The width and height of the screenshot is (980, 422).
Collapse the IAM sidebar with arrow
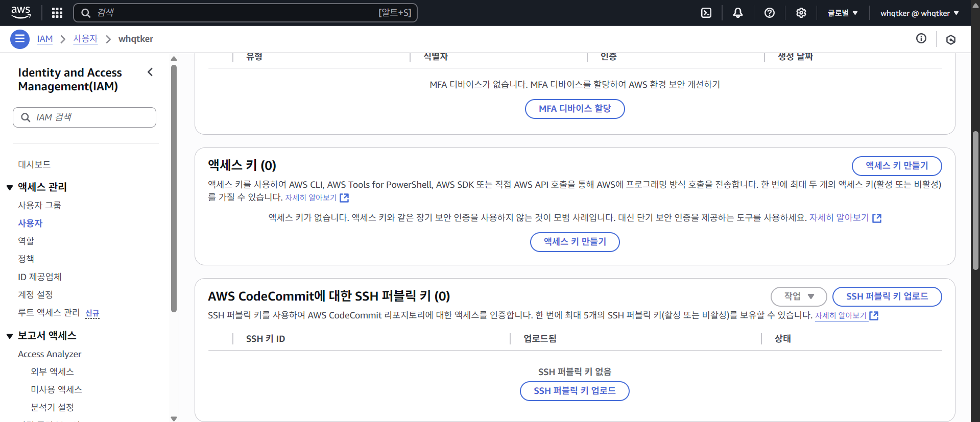[x=150, y=72]
